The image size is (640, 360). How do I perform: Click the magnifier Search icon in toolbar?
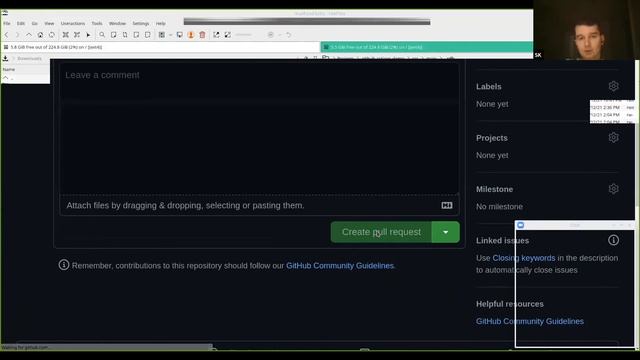(102, 35)
